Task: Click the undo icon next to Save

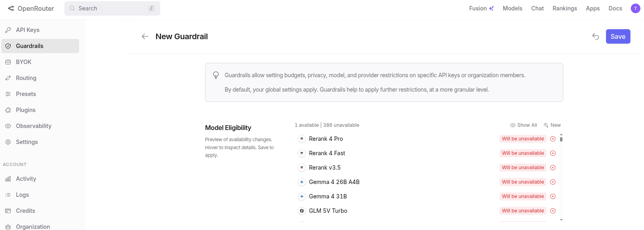Action: tap(596, 36)
